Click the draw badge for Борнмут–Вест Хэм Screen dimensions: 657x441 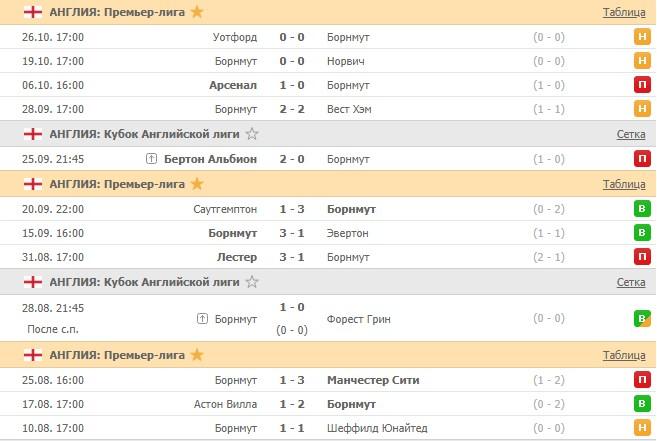(643, 109)
